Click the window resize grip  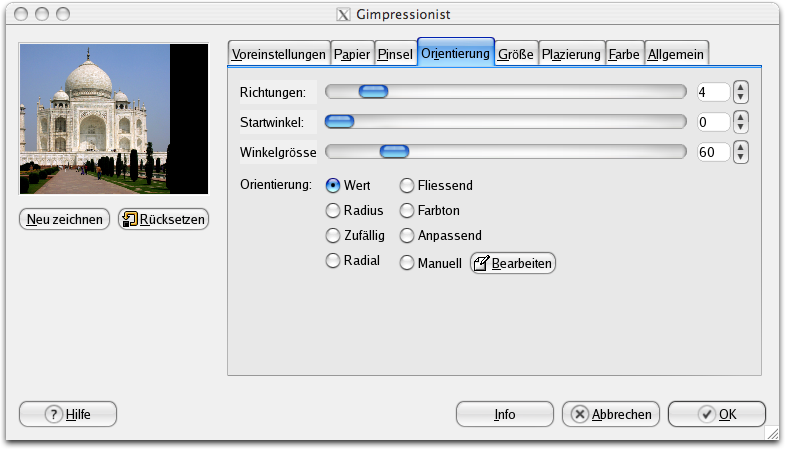[x=772, y=433]
